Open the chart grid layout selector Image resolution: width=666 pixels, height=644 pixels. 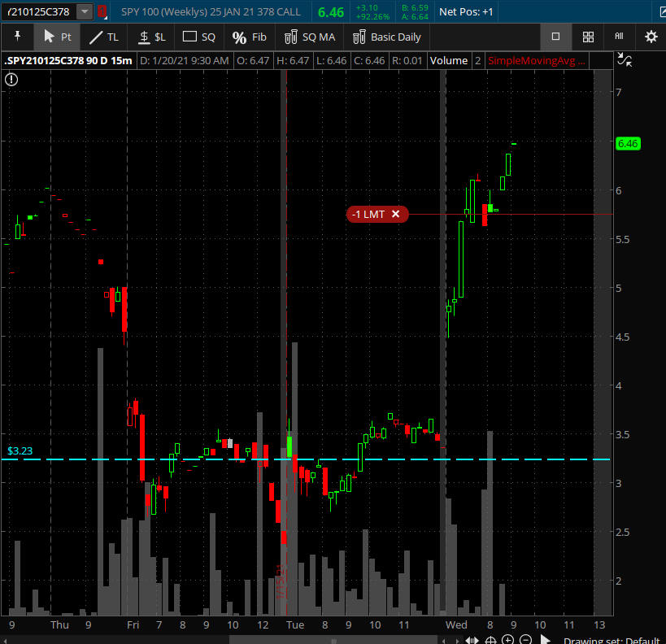click(x=588, y=37)
